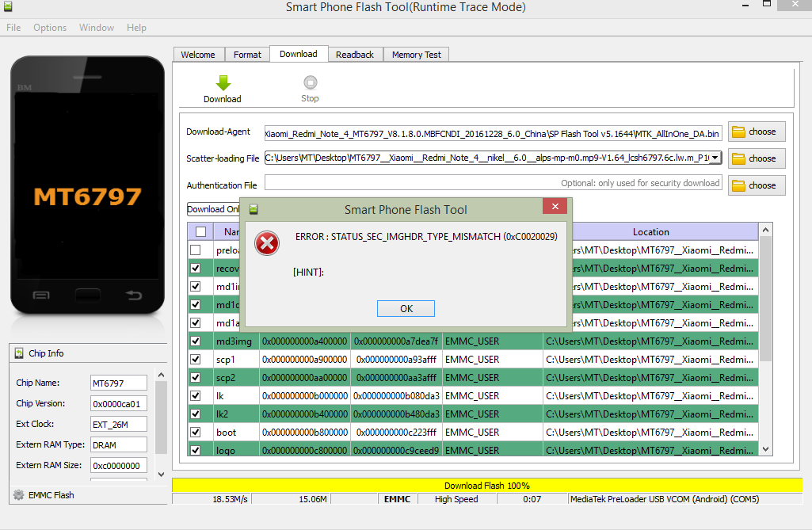Switch to the Welcome tab

(x=198, y=55)
